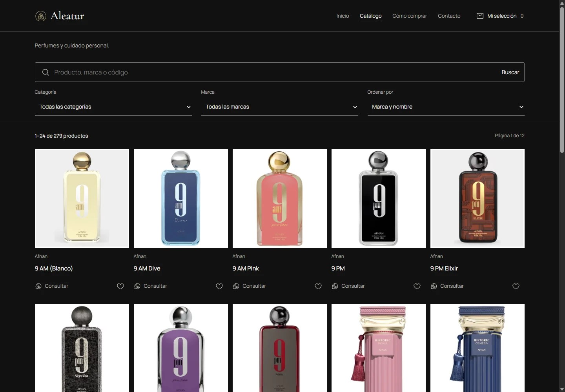The width and height of the screenshot is (565, 392).
Task: Open the Marca y nombre sort dropdown
Action: pos(446,107)
